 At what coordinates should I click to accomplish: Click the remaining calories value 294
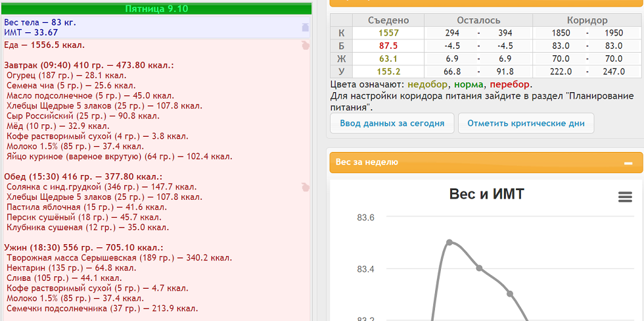coord(452,34)
